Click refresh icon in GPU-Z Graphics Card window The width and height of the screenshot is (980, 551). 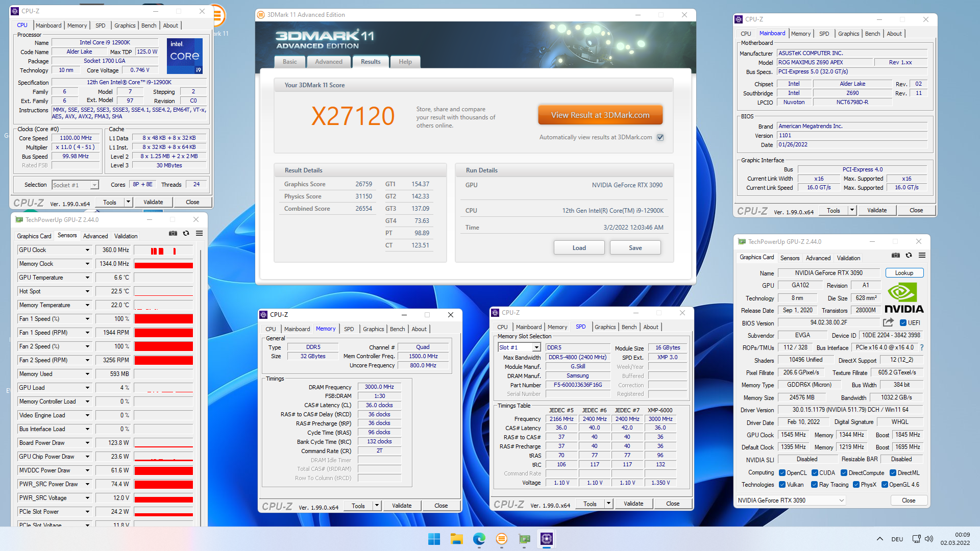(909, 256)
